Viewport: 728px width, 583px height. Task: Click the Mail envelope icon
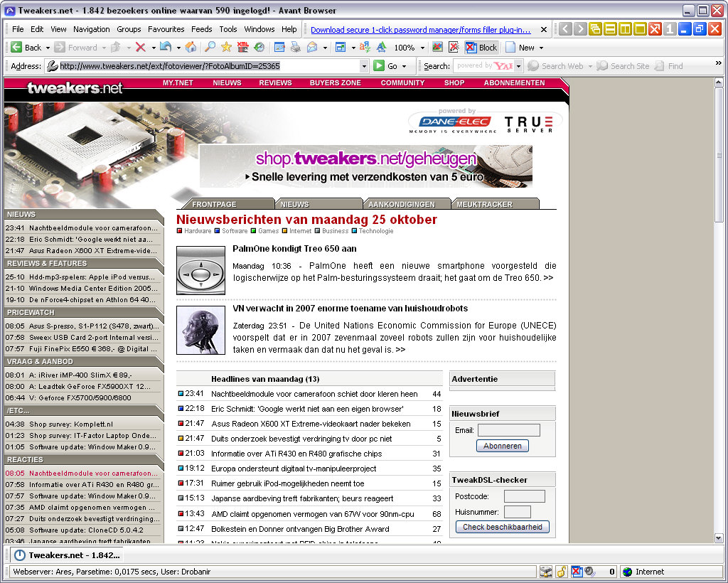(312, 48)
